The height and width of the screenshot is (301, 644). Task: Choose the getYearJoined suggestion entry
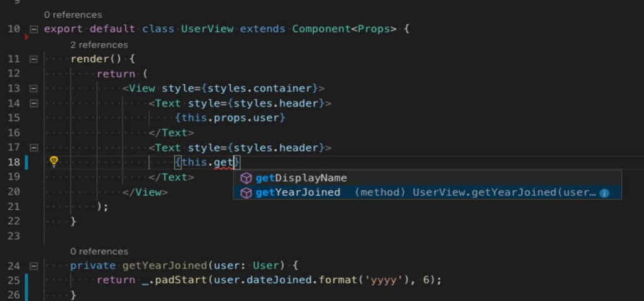[x=297, y=193]
